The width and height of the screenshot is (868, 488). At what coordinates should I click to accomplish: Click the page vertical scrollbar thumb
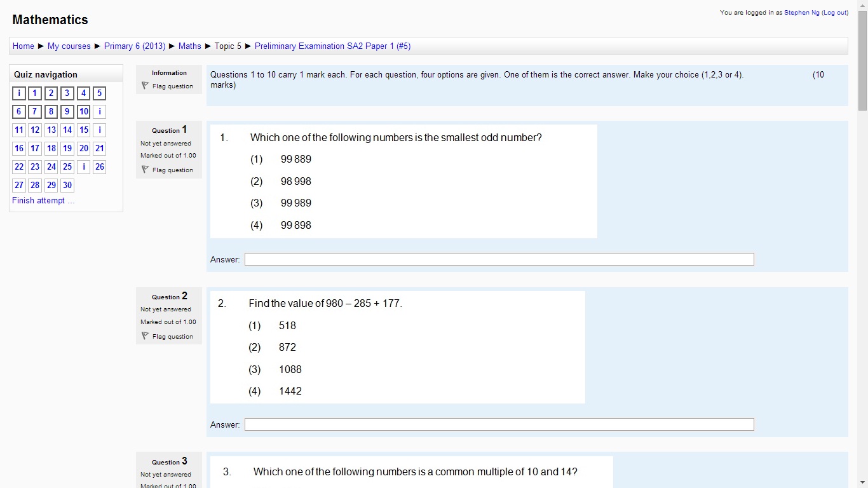pos(862,61)
